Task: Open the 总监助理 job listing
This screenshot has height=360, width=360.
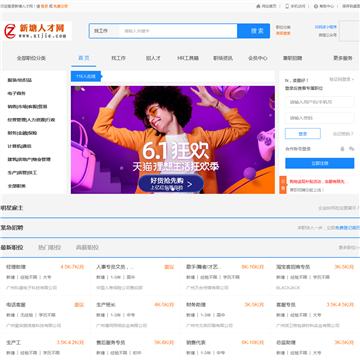Action: 286,342
